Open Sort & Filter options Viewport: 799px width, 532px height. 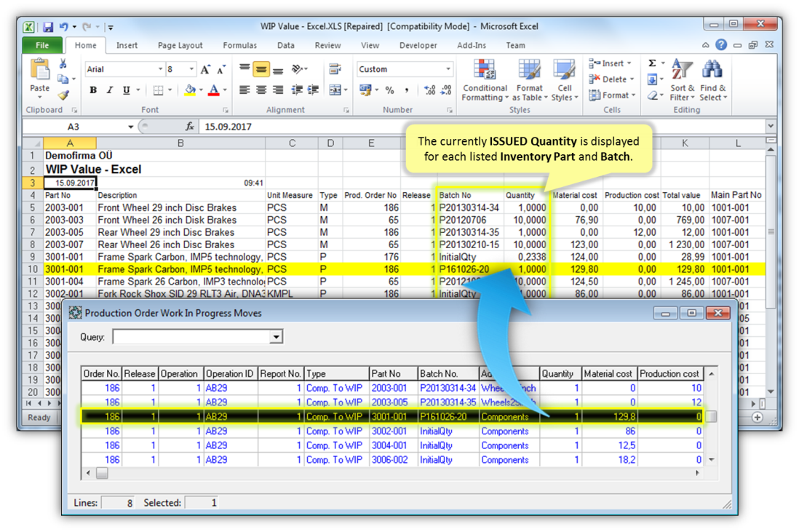(x=682, y=80)
